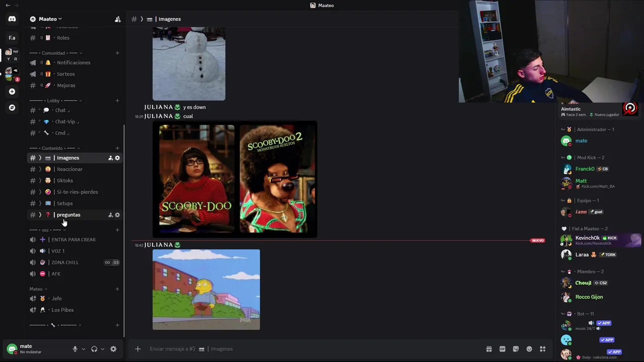Open the Chat-Vip channel
The image size is (644, 362).
[75, 122]
